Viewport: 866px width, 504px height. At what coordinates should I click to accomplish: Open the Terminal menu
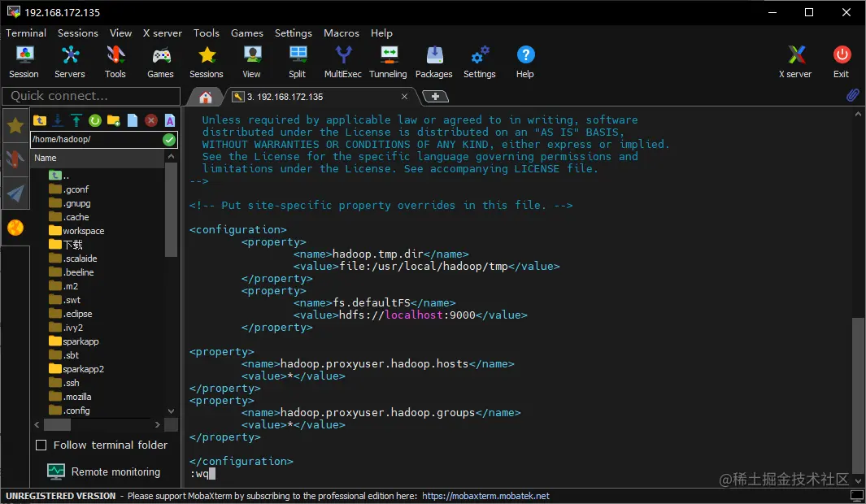tap(26, 33)
